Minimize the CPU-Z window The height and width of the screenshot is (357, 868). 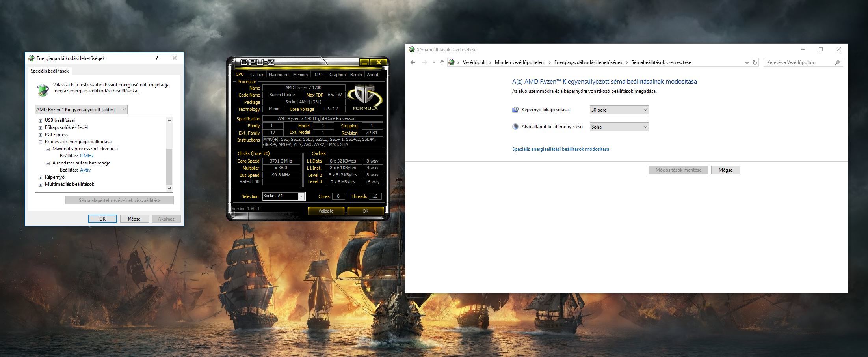point(364,62)
